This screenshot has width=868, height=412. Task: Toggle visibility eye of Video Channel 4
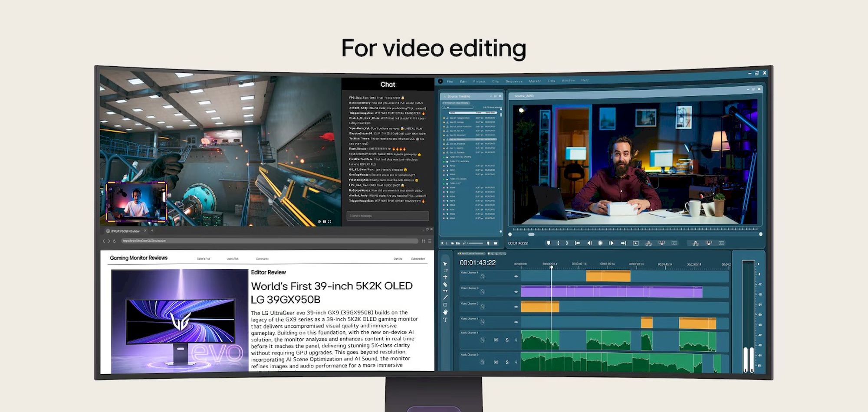coord(516,276)
